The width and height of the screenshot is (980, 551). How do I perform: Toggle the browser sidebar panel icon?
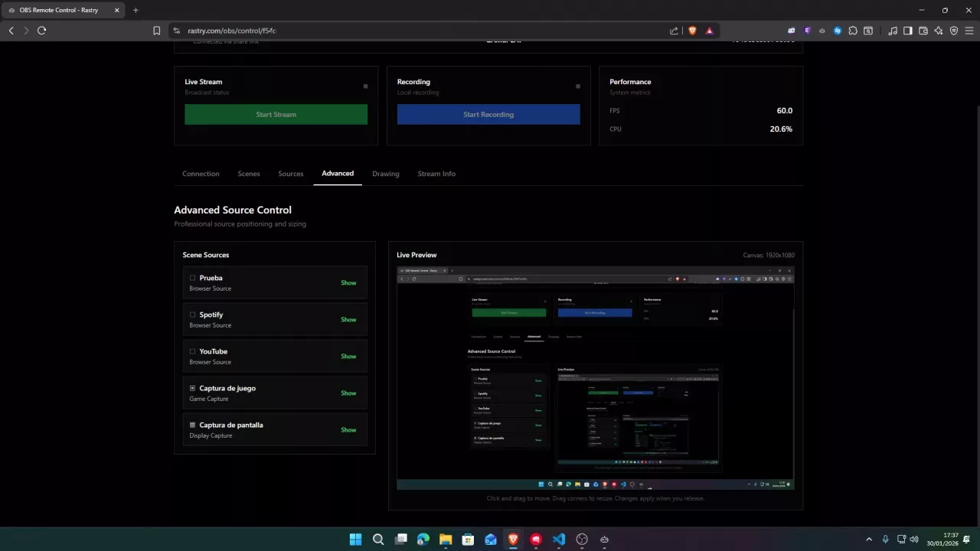907,31
